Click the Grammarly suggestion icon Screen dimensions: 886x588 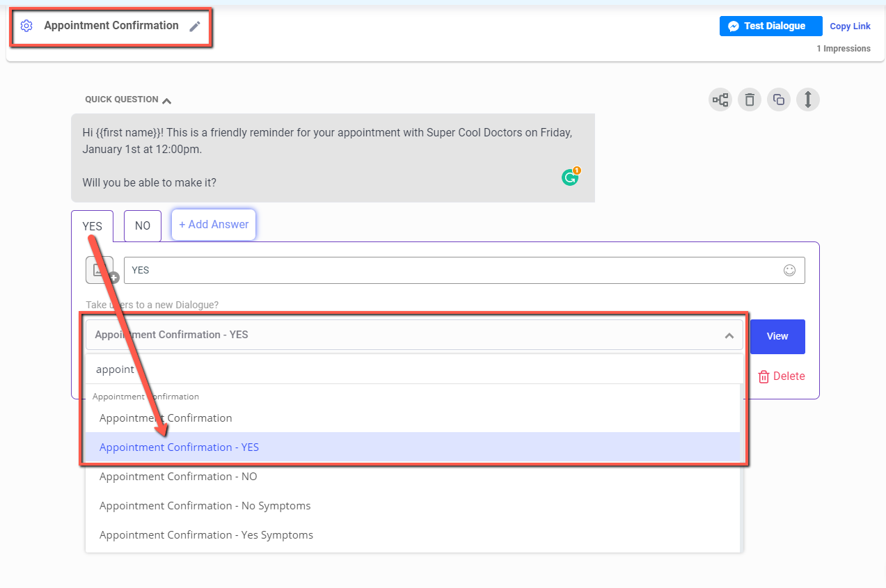point(570,177)
